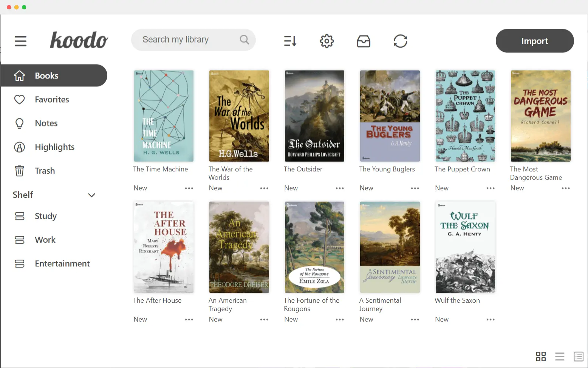Click the Koodo logo
The image size is (588, 368).
coord(79,40)
